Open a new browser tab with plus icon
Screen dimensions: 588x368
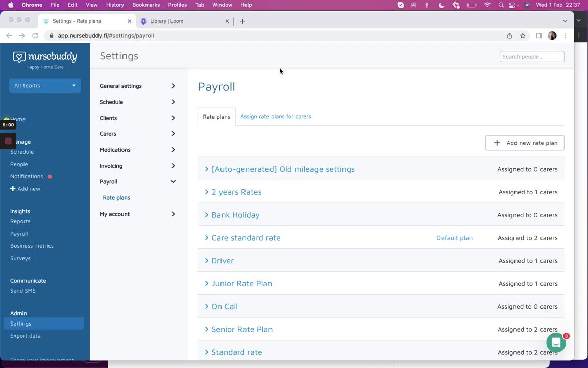click(242, 21)
